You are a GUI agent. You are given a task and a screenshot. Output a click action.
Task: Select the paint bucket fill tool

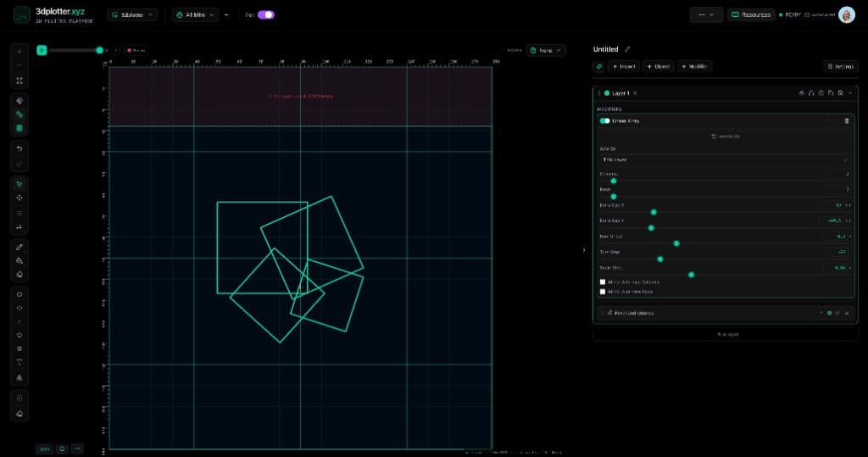19,260
